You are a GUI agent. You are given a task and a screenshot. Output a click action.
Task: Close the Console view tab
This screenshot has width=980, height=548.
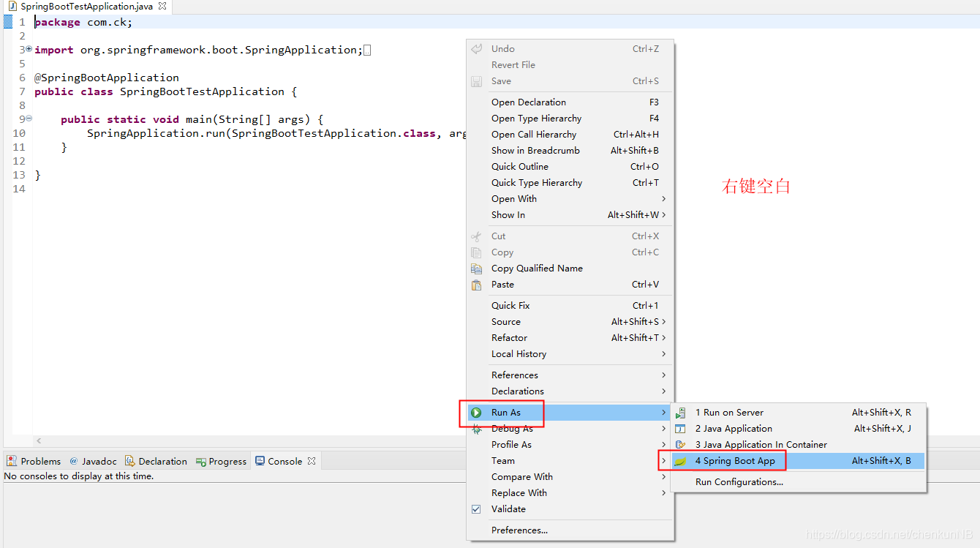point(312,461)
